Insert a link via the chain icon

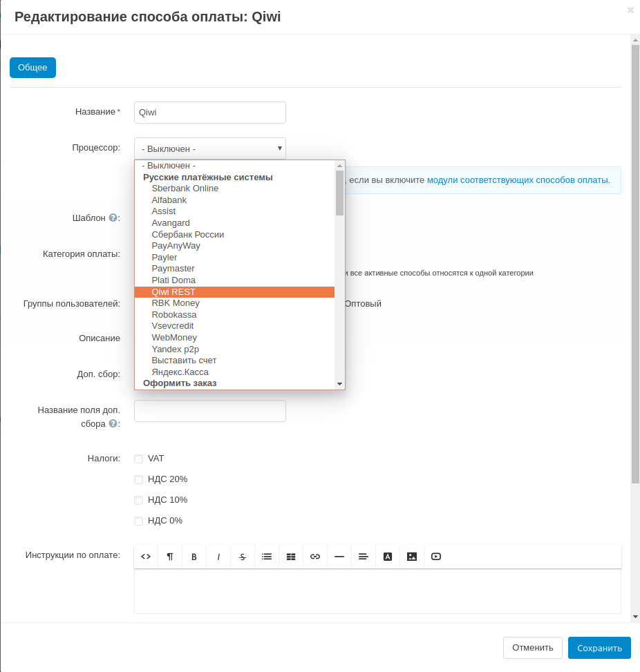pyautogui.click(x=315, y=557)
